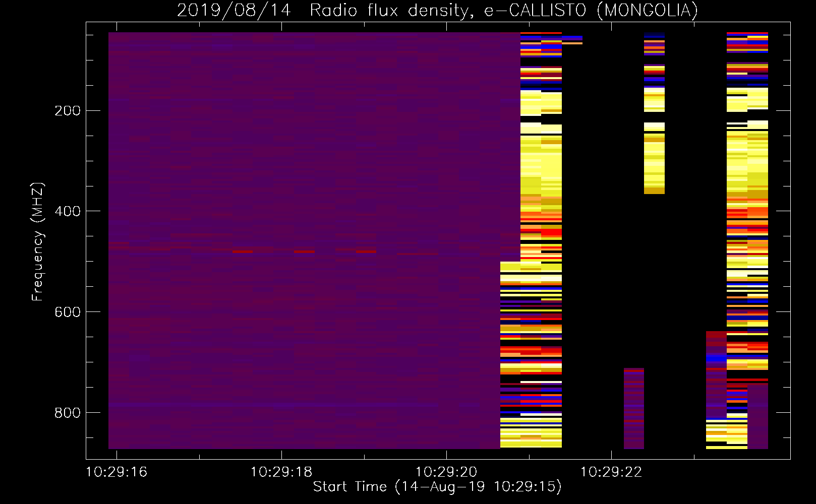
Task: Click the 10:29:22 time tick label
Action: [611, 472]
